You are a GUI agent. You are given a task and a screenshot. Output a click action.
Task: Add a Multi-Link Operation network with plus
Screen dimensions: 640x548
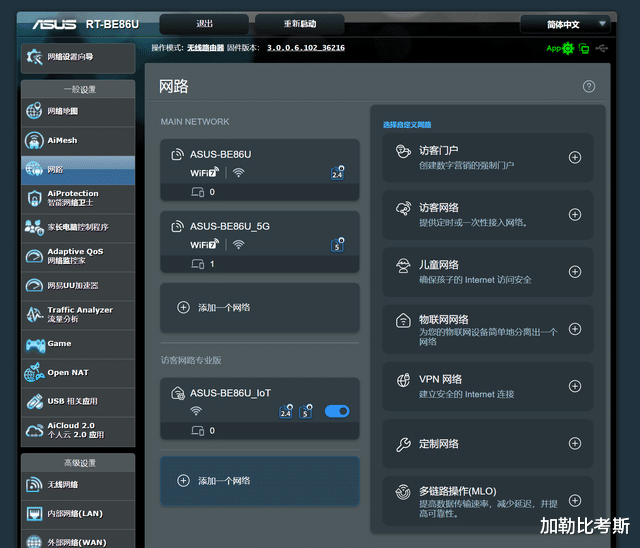pyautogui.click(x=575, y=501)
